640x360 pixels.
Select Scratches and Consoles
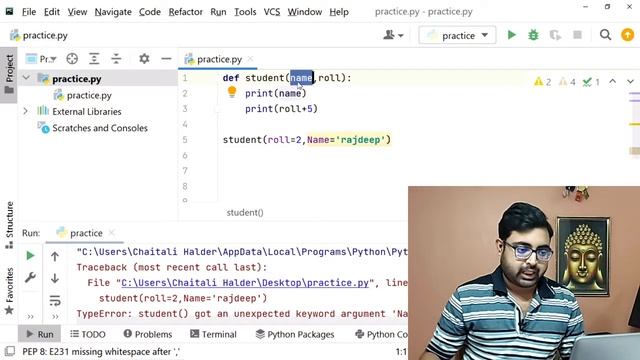tap(100, 128)
